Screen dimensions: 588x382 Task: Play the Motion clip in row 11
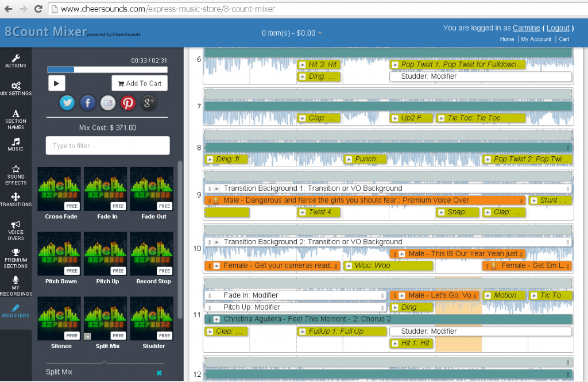pos(487,295)
